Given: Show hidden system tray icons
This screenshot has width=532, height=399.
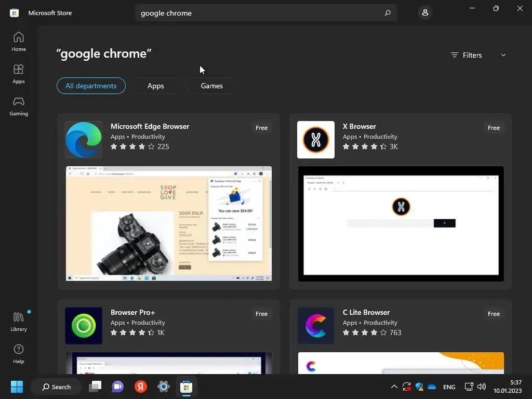Looking at the screenshot, I should point(394,387).
